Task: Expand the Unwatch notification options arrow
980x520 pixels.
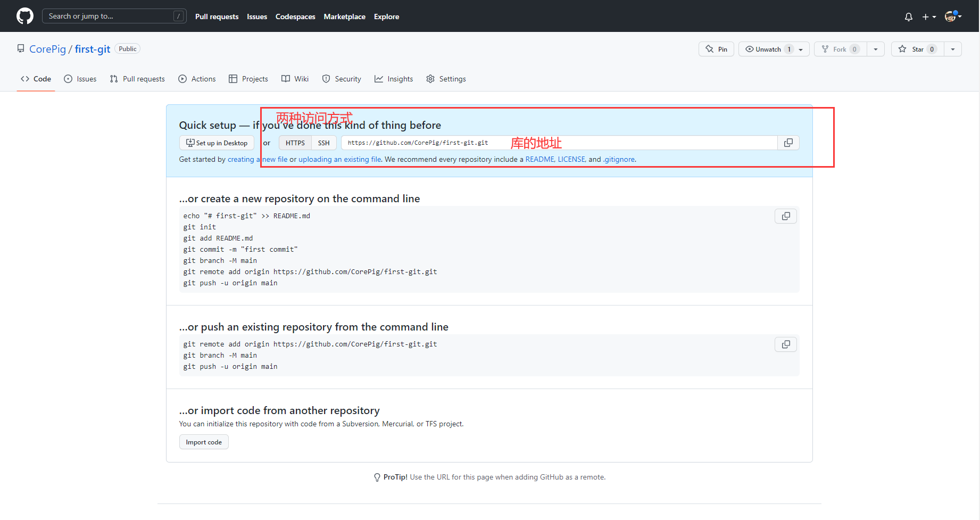Action: pyautogui.click(x=801, y=49)
